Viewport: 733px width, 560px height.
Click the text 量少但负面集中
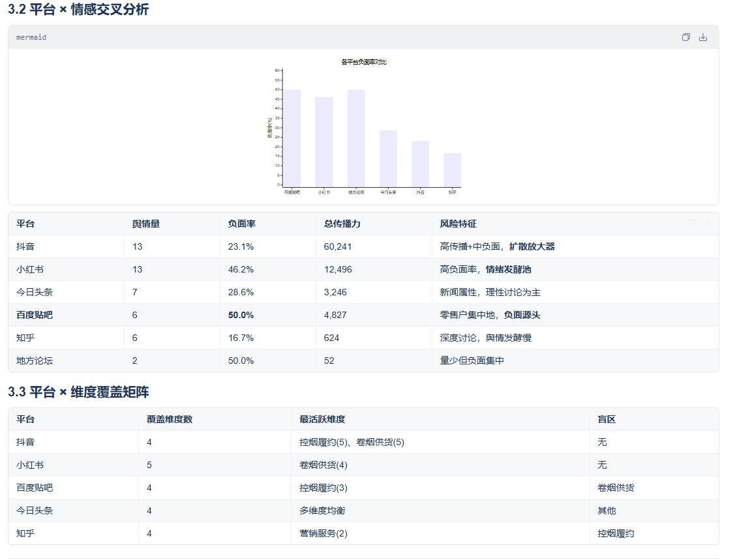click(472, 361)
